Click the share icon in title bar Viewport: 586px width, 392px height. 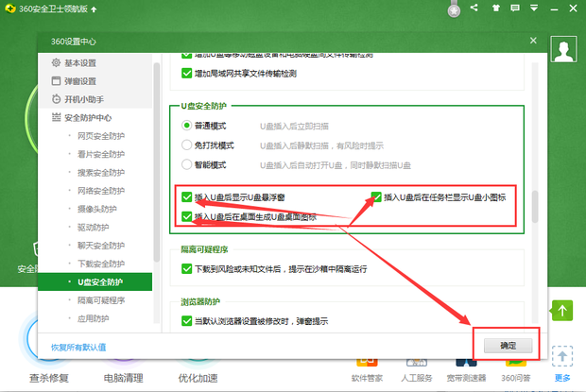click(474, 8)
